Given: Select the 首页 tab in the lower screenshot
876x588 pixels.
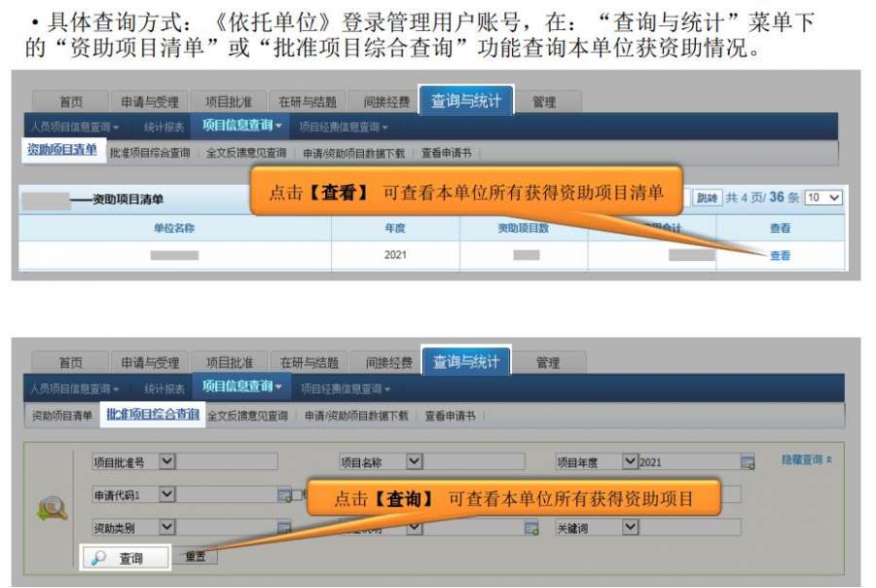Looking at the screenshot, I should [71, 363].
